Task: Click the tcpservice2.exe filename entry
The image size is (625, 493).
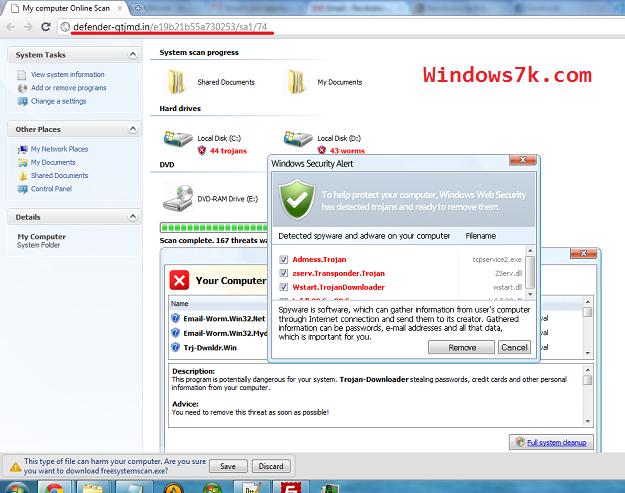Action: coord(497,259)
